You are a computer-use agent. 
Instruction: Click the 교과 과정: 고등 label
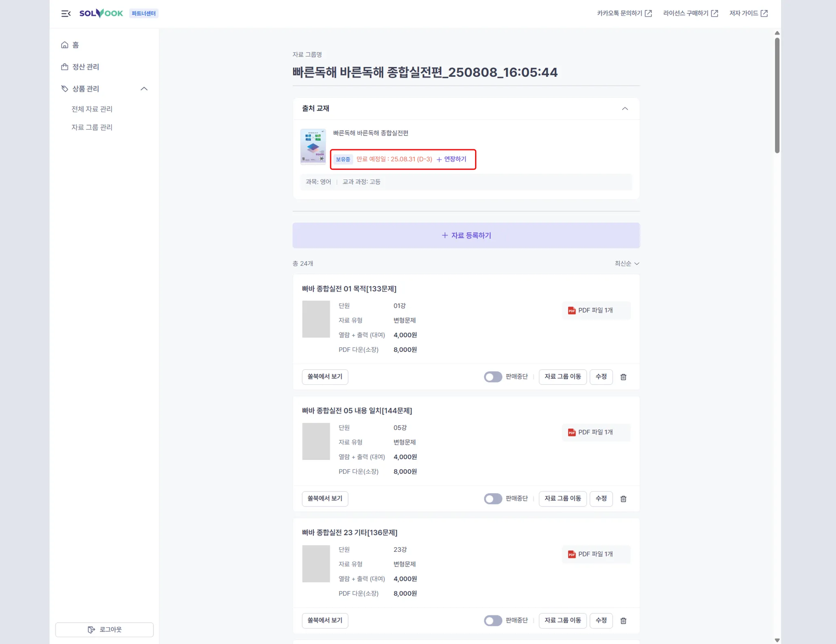point(361,182)
